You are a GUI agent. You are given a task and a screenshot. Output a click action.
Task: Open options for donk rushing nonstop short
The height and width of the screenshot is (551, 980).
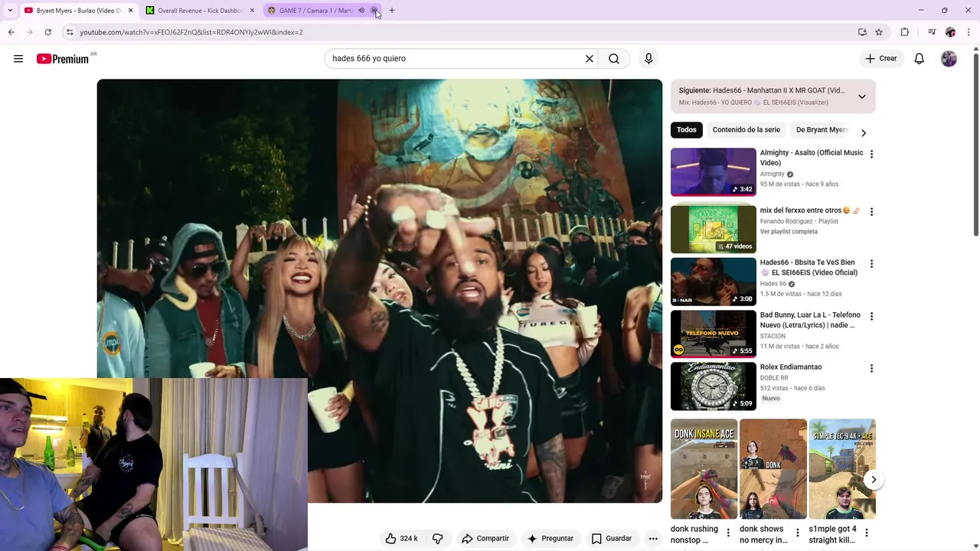pyautogui.click(x=728, y=533)
